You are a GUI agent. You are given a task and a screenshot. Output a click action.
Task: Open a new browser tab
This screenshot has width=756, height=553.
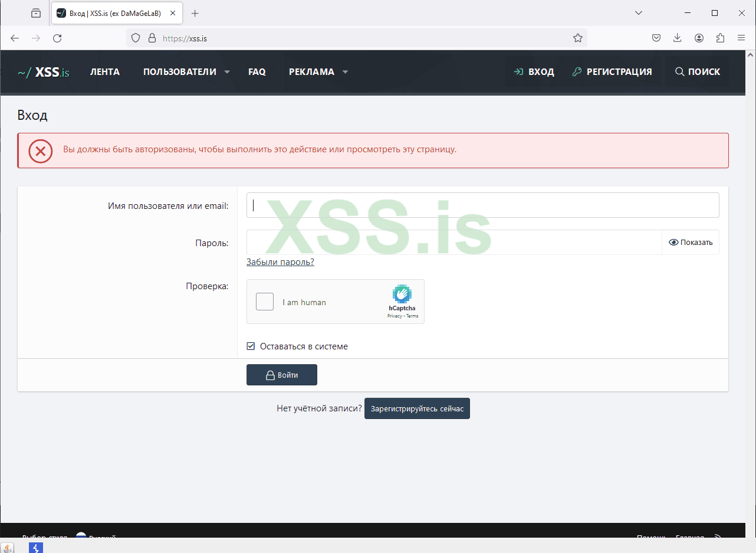tap(195, 13)
